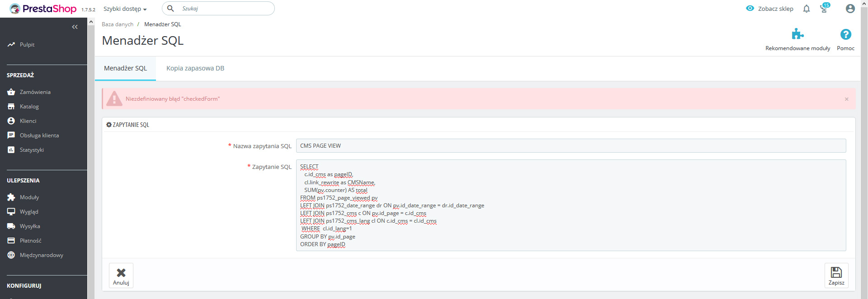Switch to Kopia zapasowa DB tab
This screenshot has width=868, height=299.
point(195,69)
